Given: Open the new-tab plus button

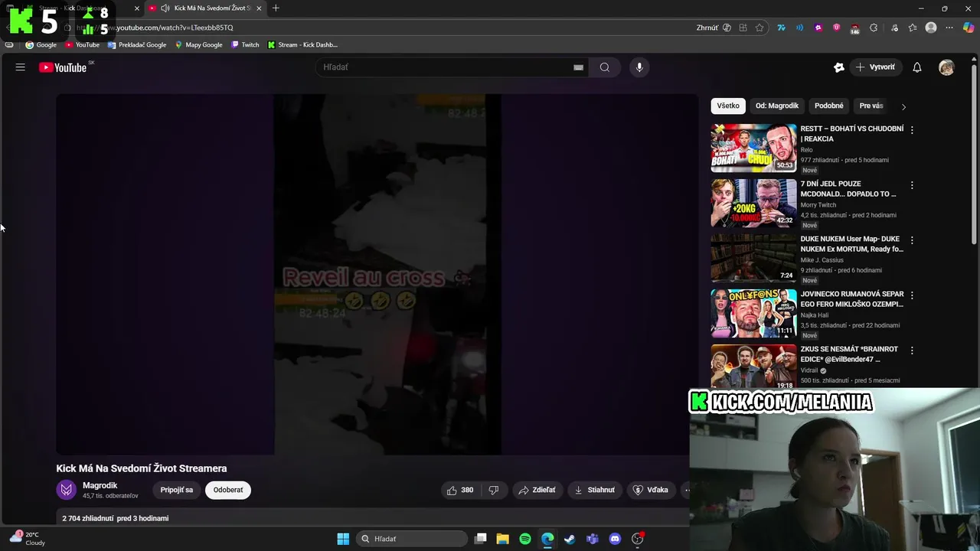Looking at the screenshot, I should coord(276,8).
